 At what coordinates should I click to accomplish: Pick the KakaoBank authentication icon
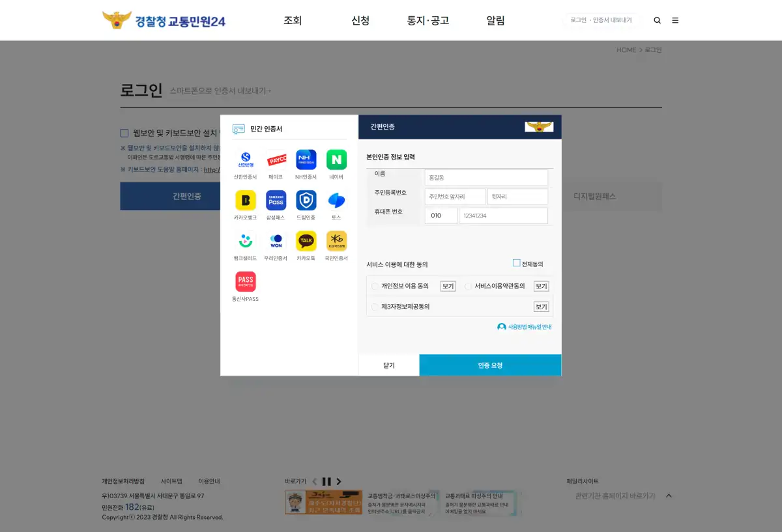tap(245, 201)
